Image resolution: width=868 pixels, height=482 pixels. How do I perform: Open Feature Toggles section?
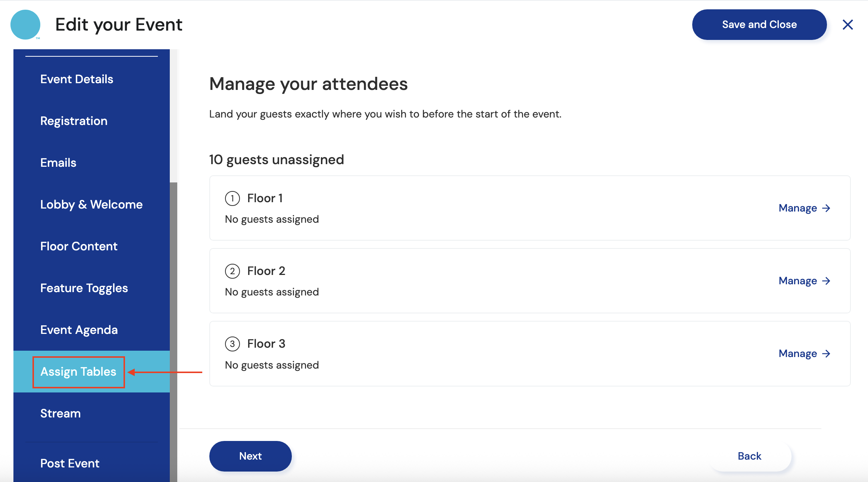click(84, 288)
